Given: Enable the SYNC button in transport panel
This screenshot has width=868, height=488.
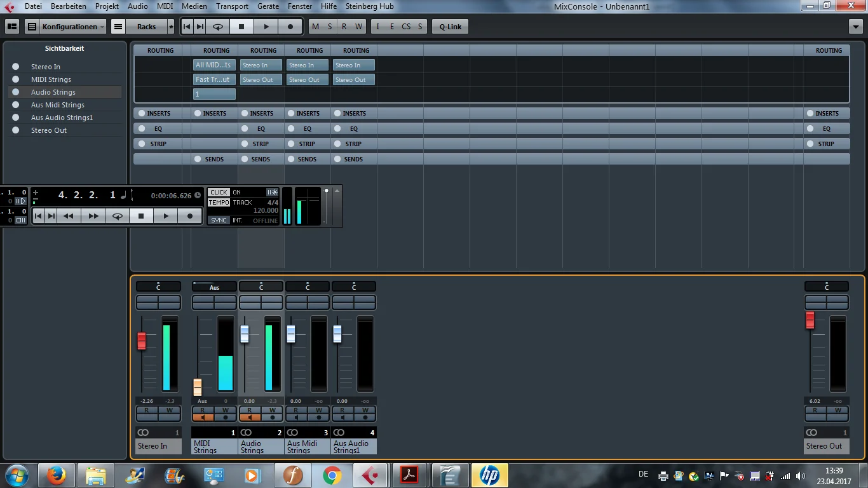Looking at the screenshot, I should click(219, 220).
